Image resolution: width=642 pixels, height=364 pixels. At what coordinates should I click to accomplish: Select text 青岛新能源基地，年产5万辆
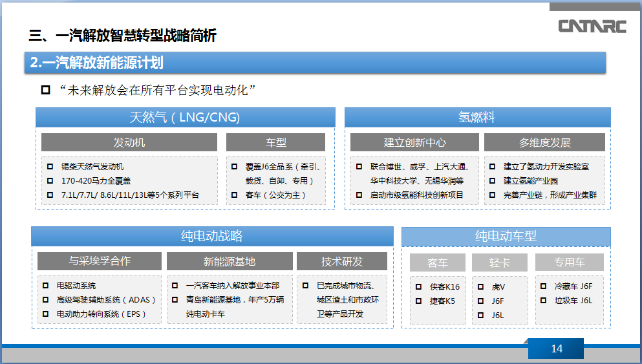(x=235, y=300)
